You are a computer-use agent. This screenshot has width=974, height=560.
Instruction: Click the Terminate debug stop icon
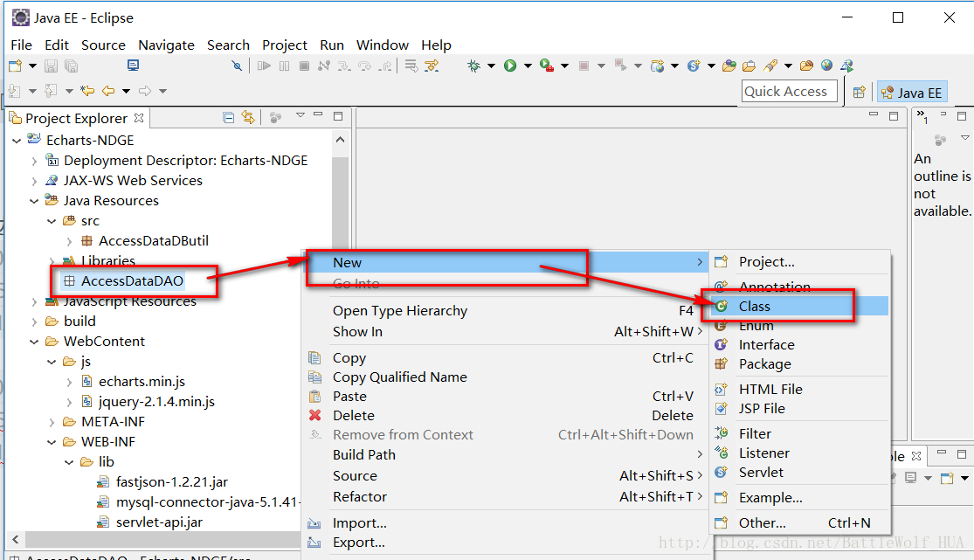click(x=304, y=66)
